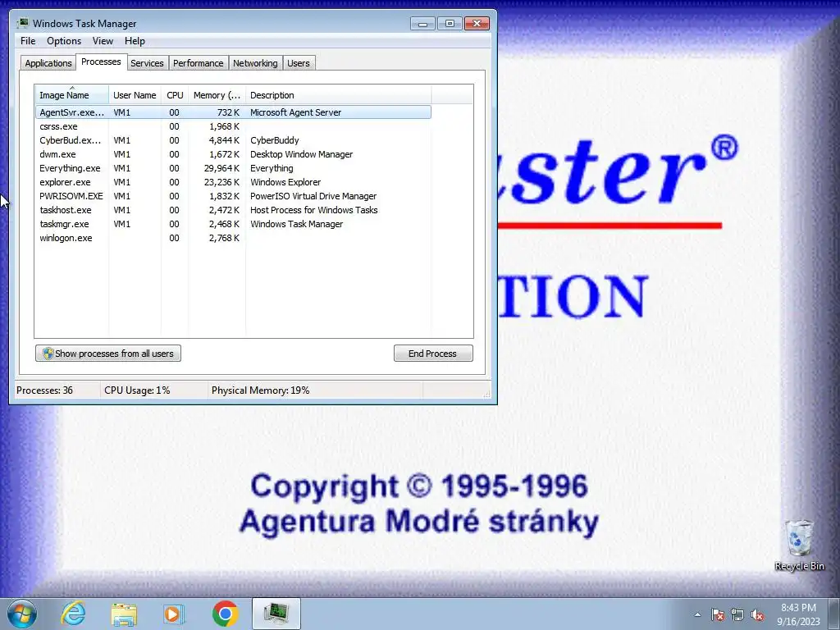Open the Help menu

(x=135, y=41)
